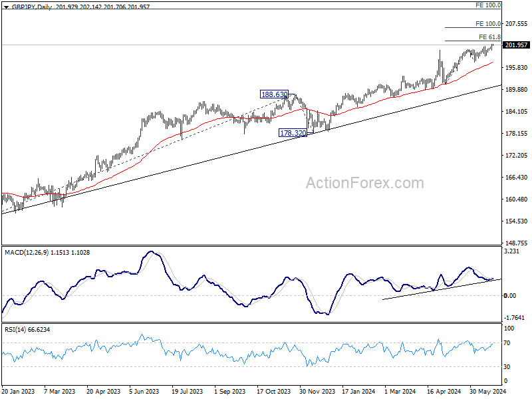Click the RSI(14) 66.6234 indicator label
The width and height of the screenshot is (532, 399).
coord(27,329)
